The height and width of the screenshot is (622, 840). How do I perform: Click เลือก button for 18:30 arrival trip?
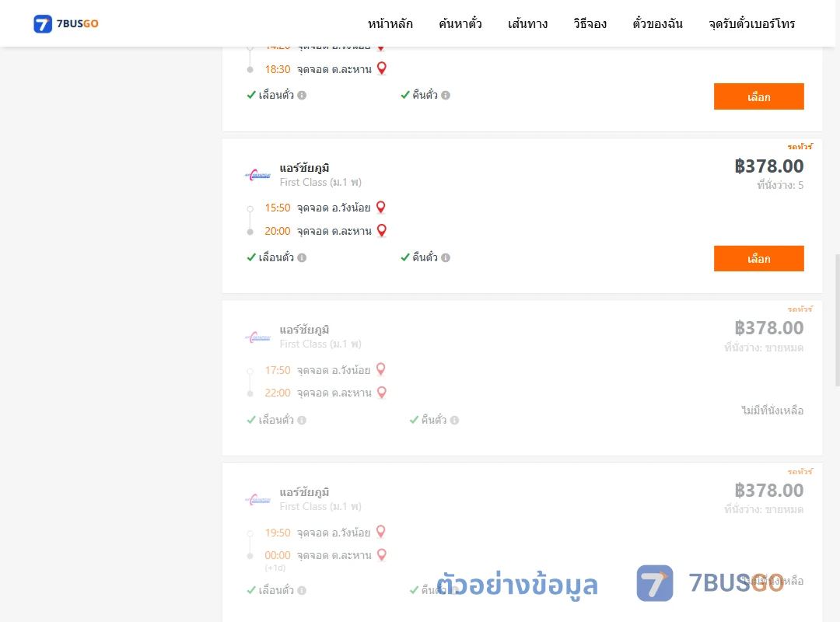point(758,96)
